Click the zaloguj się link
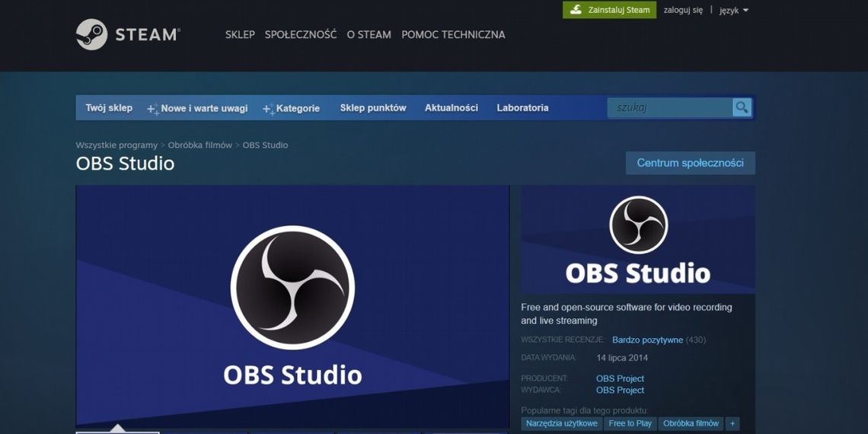 683,10
